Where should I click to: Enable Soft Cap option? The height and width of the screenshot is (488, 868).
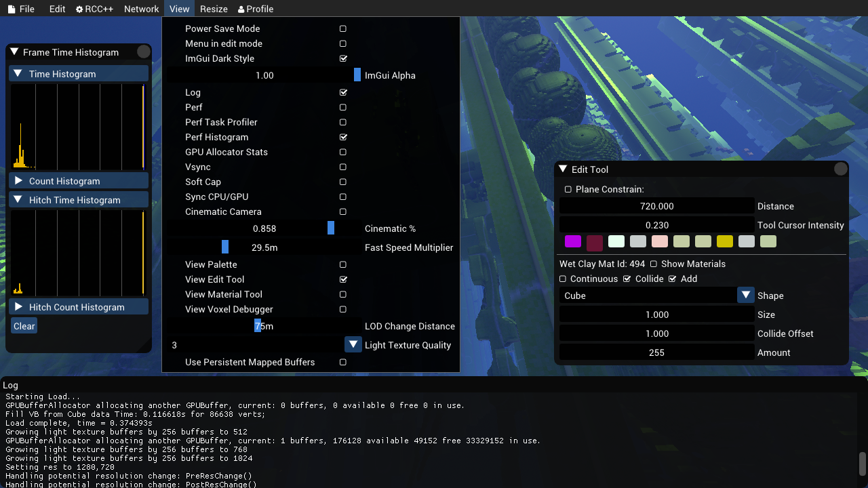[343, 182]
